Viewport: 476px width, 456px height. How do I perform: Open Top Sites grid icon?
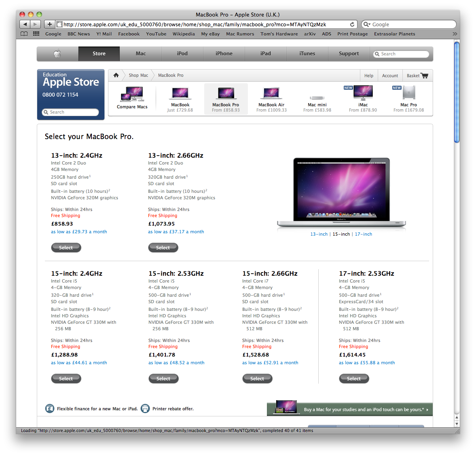(36, 34)
